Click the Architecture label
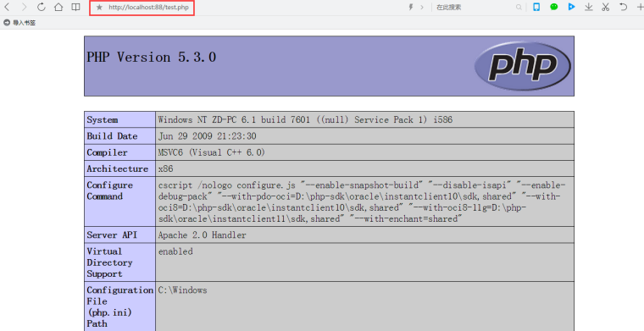Image resolution: width=644 pixels, height=331 pixels. point(118,168)
